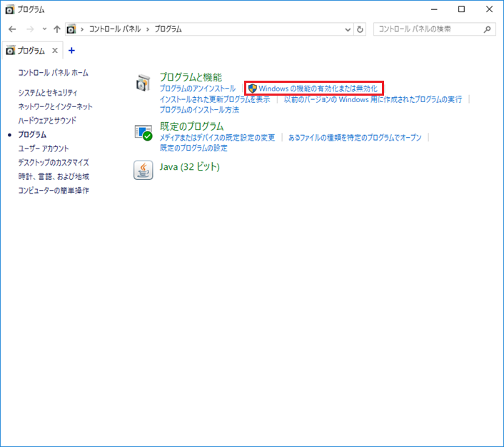Image resolution: width=504 pixels, height=447 pixels.
Task: Click プログラムのインストール方法 link
Action: coord(200,110)
